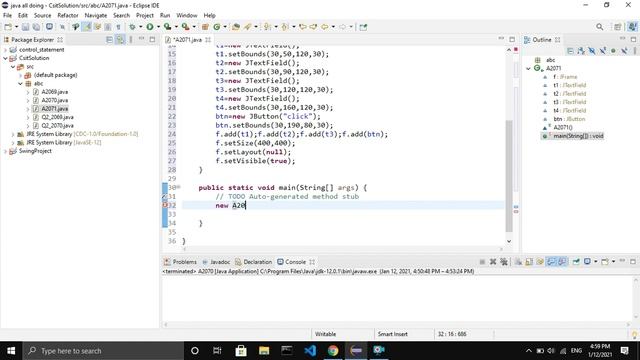Open the Source menu
640x360 pixels.
pos(42,16)
